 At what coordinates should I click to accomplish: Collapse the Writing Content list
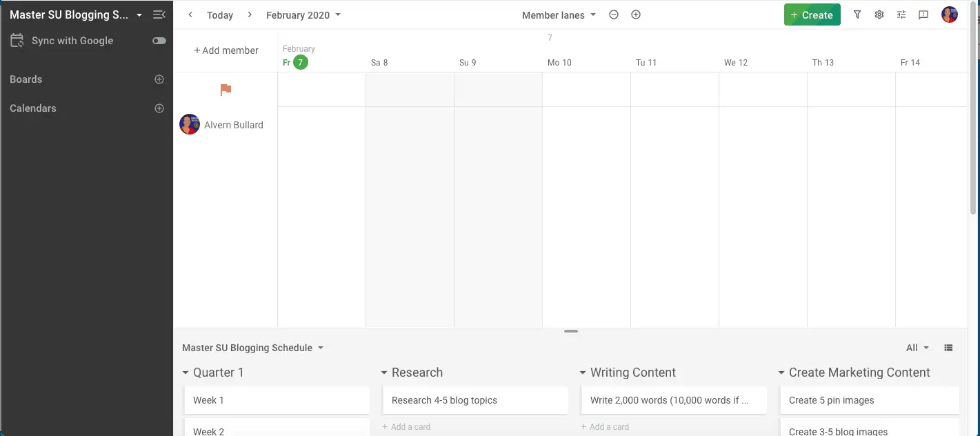(x=583, y=373)
